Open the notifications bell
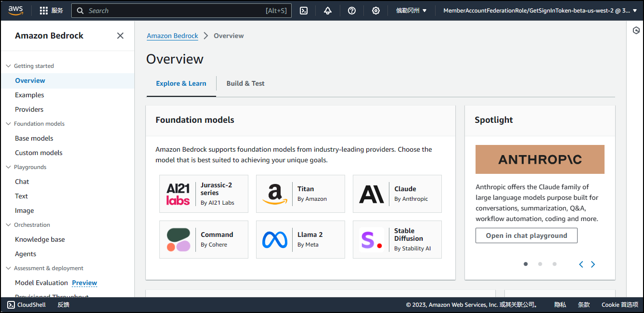 coord(328,11)
